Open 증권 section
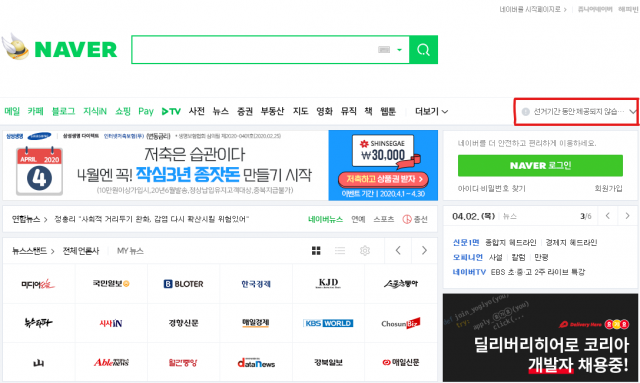The height and width of the screenshot is (383, 640). point(245,111)
